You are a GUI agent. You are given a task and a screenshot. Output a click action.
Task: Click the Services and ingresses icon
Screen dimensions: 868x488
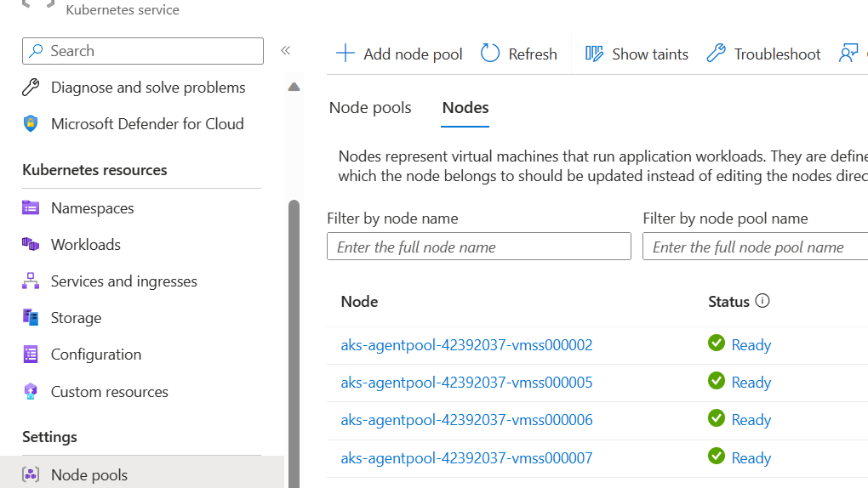pos(31,281)
